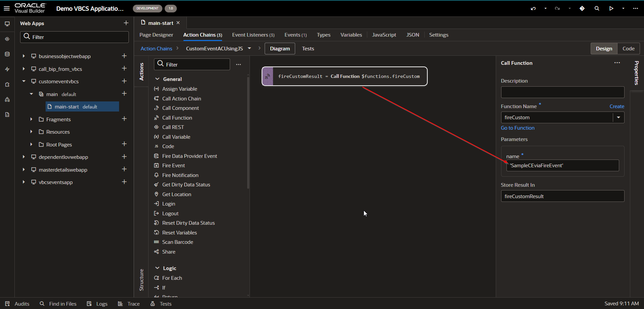Open the Layouts sidebar icon
The image size is (644, 309).
[7, 99]
